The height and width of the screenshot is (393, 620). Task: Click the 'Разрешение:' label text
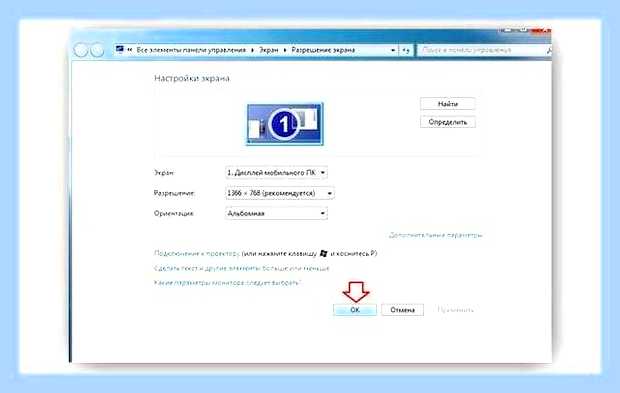174,193
